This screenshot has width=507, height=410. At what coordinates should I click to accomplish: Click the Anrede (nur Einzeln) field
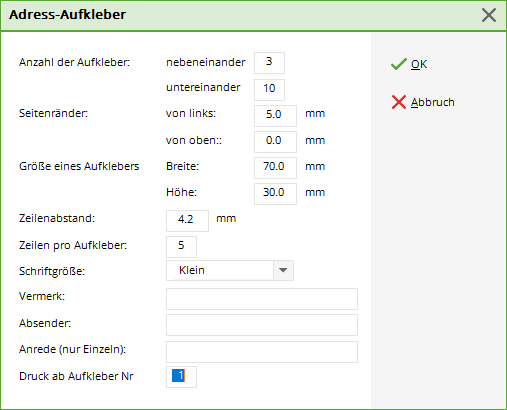[262, 352]
